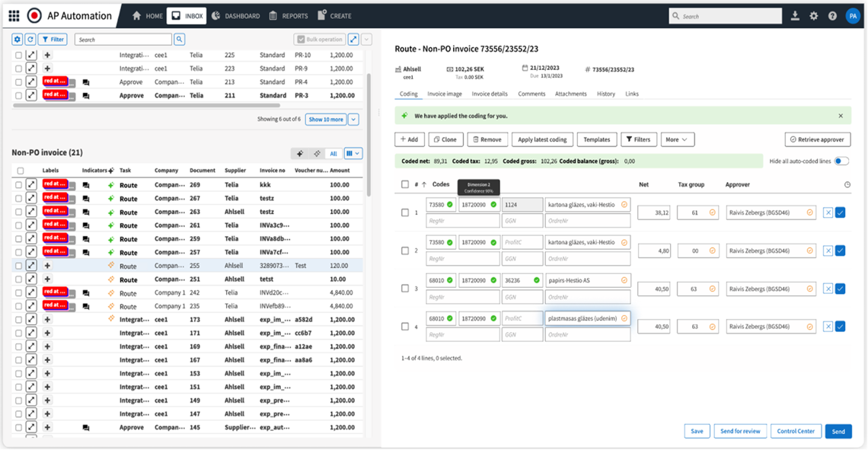Open settings via the gear icon above the list
This screenshot has width=868, height=450.
tap(16, 39)
